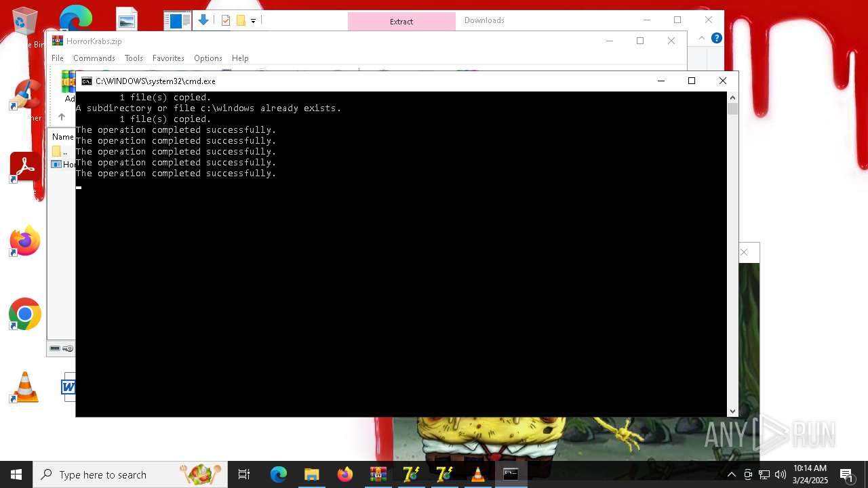Open File Explorer from taskbar
The height and width of the screenshot is (488, 868).
pos(312,474)
